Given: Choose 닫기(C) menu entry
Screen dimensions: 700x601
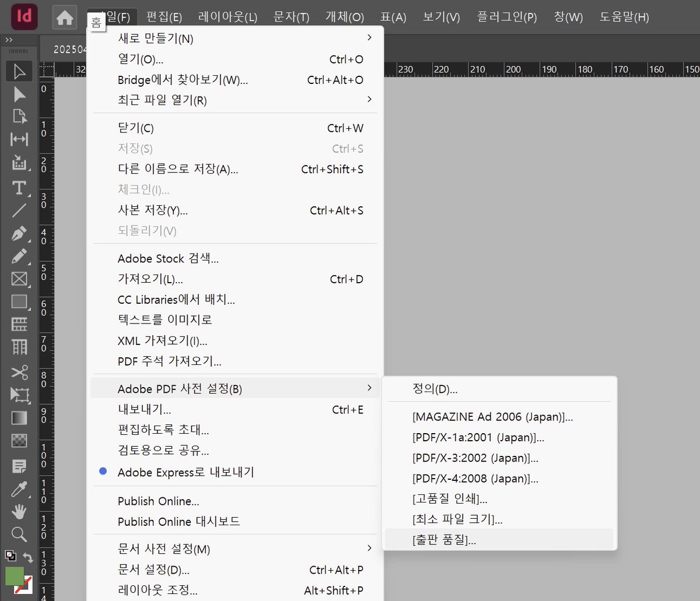Looking at the screenshot, I should pos(235,128).
